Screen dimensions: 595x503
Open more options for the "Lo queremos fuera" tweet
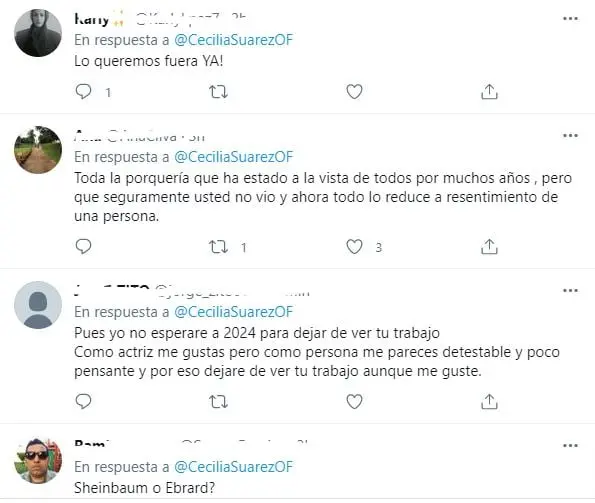point(570,19)
